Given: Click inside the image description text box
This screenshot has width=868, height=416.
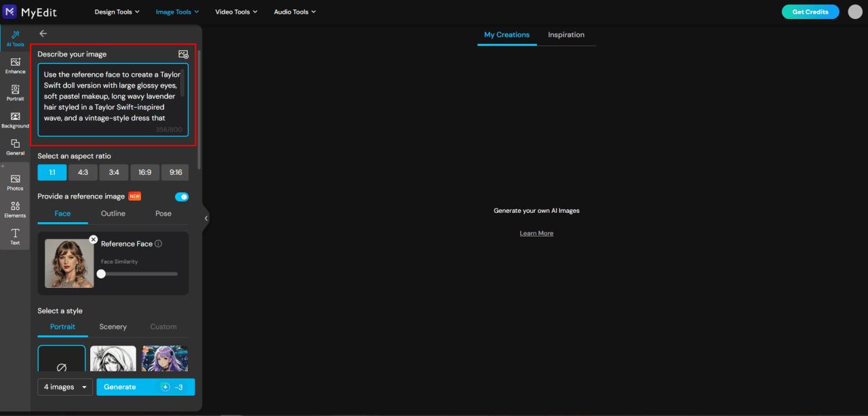Looking at the screenshot, I should (x=113, y=100).
